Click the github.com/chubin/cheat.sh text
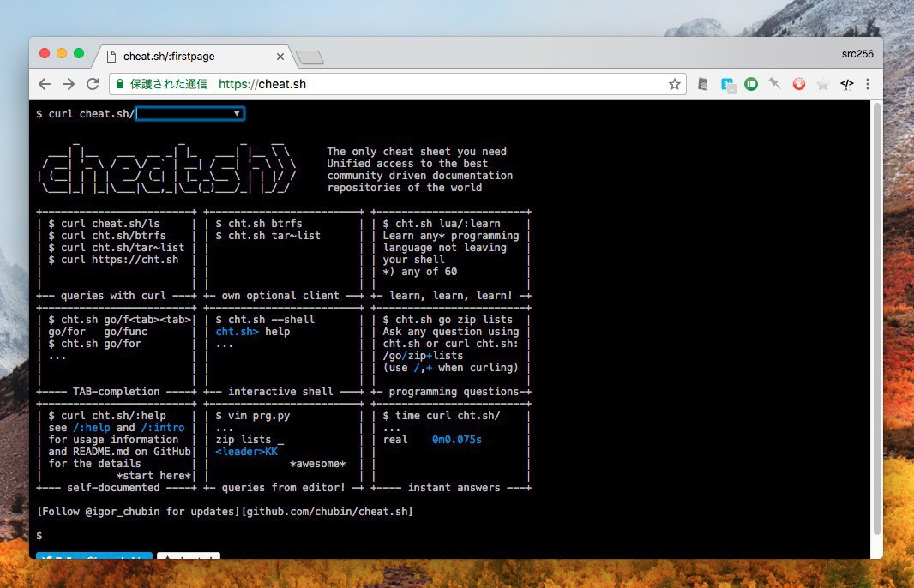Image resolution: width=914 pixels, height=588 pixels. point(327,512)
